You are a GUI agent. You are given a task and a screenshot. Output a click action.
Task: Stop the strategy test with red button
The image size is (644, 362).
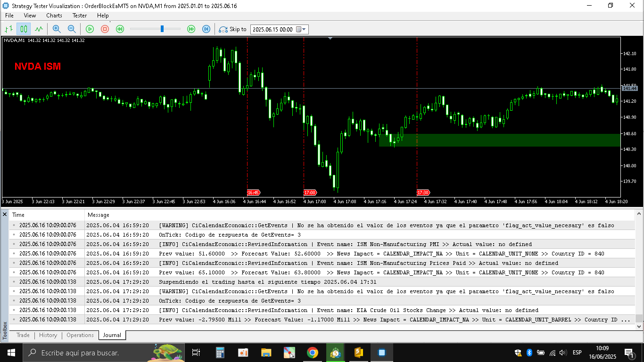point(105,29)
